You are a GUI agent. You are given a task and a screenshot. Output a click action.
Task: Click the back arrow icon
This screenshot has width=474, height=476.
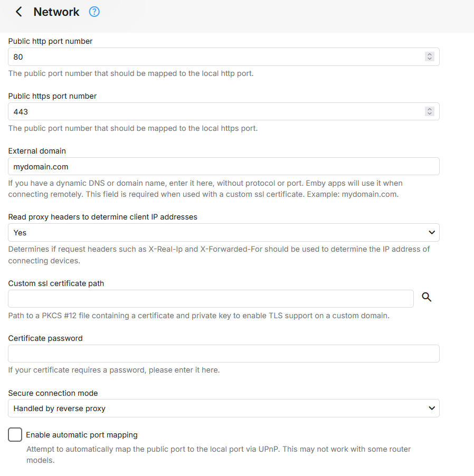click(19, 12)
